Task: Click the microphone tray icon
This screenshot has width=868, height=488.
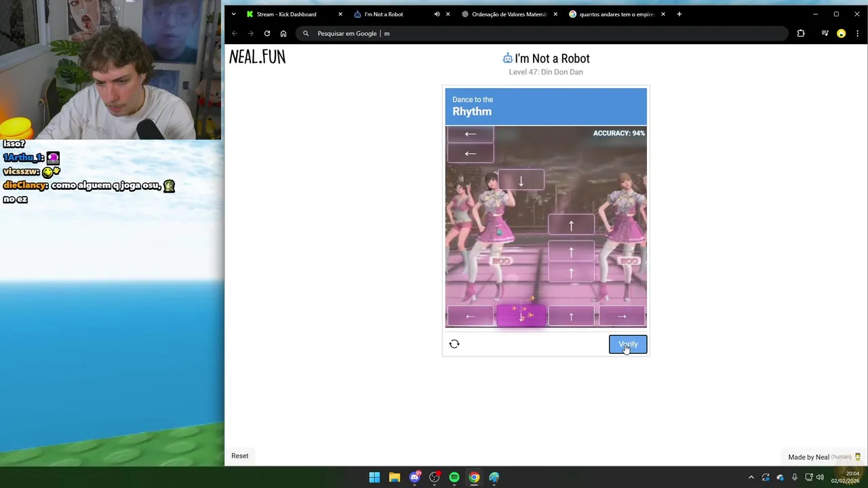Action: [x=794, y=477]
